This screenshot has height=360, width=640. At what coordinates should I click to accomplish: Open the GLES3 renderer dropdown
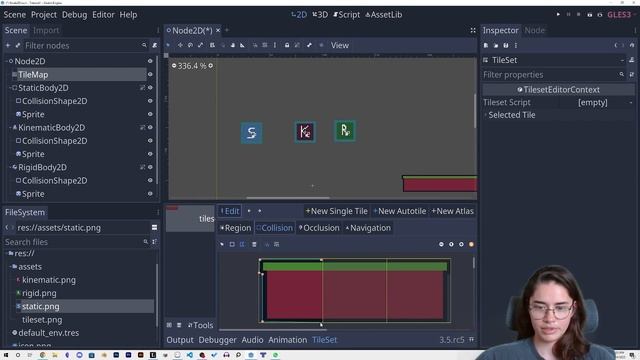point(621,15)
